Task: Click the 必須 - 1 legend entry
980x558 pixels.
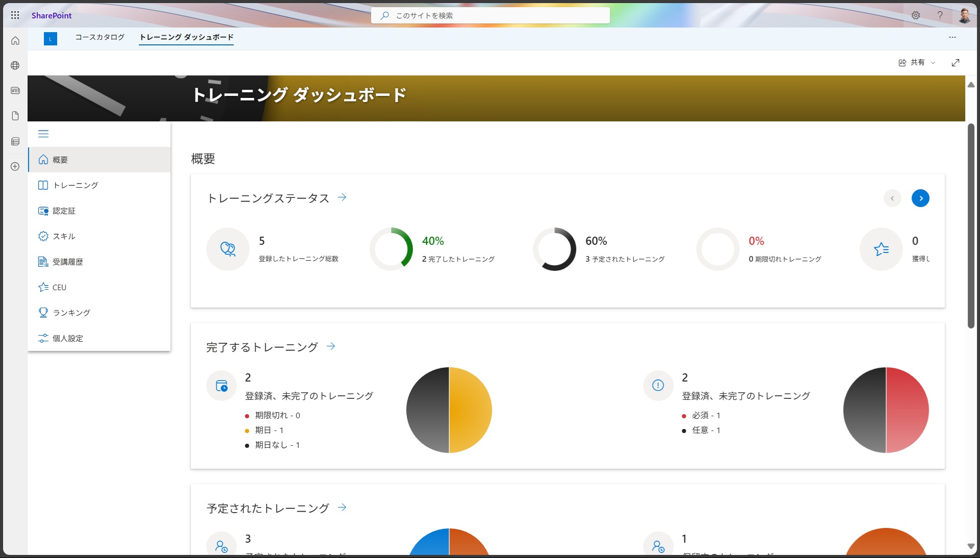Action: coord(701,415)
